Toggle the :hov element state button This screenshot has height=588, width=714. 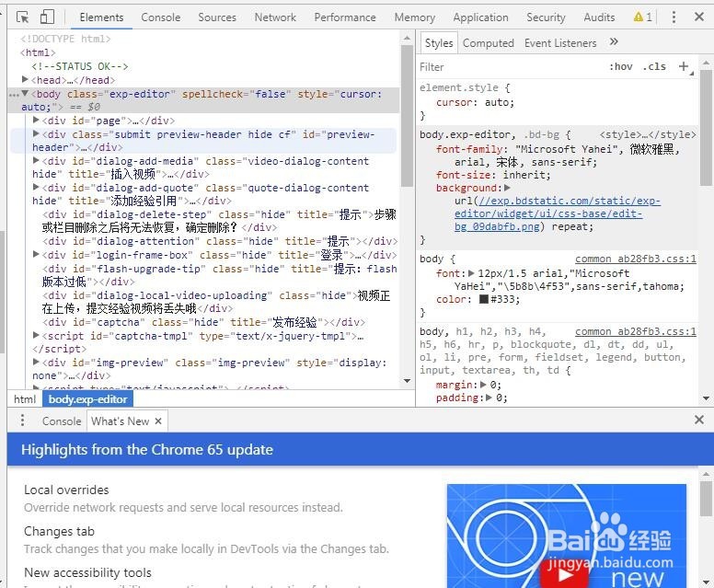point(621,66)
